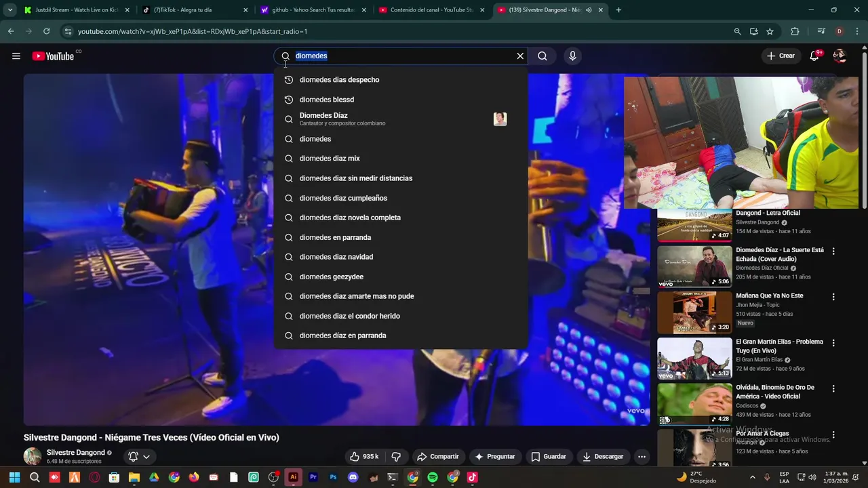Choose suggestion 'diomedes diaz mix'
868x488 pixels.
click(401, 159)
